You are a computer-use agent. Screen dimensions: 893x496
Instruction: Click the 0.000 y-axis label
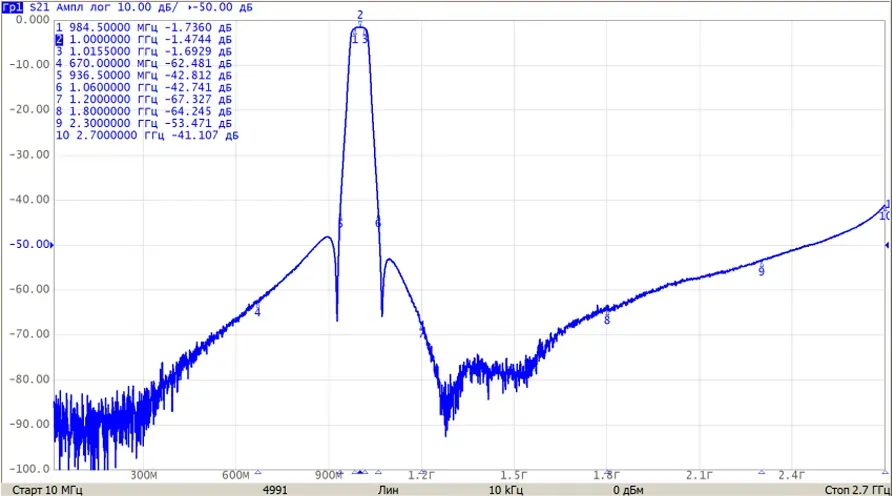[x=32, y=20]
